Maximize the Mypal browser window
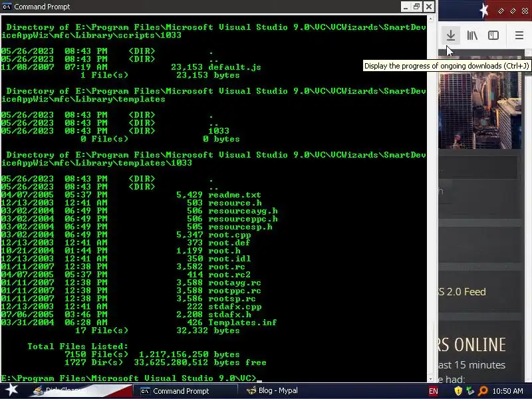Image resolution: width=532 pixels, height=399 pixels. click(x=513, y=11)
